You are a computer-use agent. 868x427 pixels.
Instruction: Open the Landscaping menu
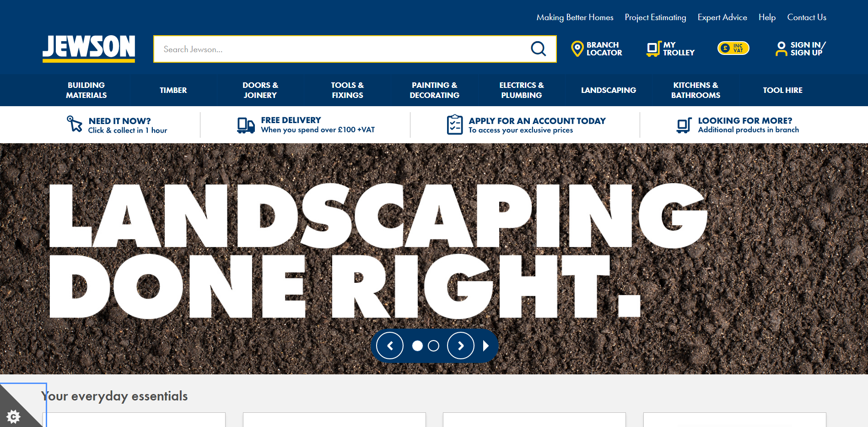click(609, 90)
